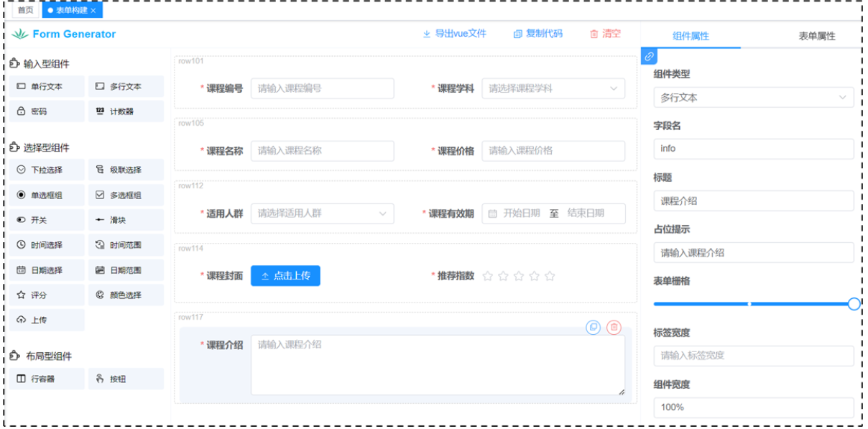The width and height of the screenshot is (868, 429).
Task: Click the Form Generator logo
Action: [64, 34]
